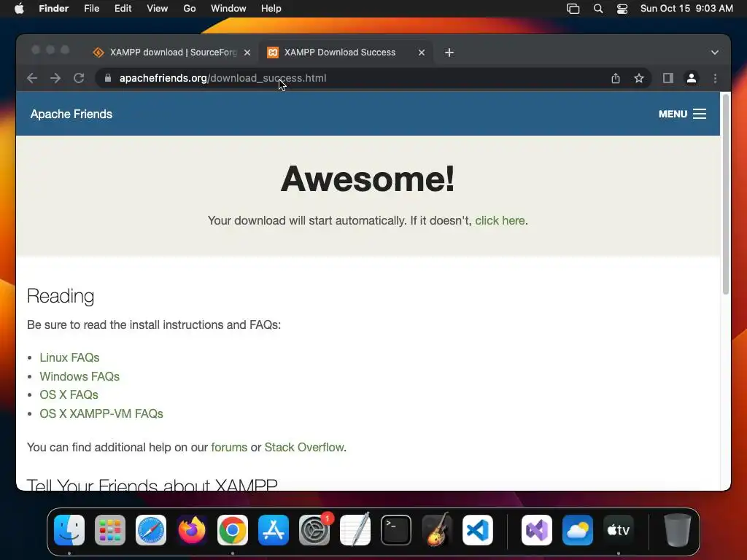The height and width of the screenshot is (560, 747).
Task: Open the File menu
Action: (x=91, y=9)
